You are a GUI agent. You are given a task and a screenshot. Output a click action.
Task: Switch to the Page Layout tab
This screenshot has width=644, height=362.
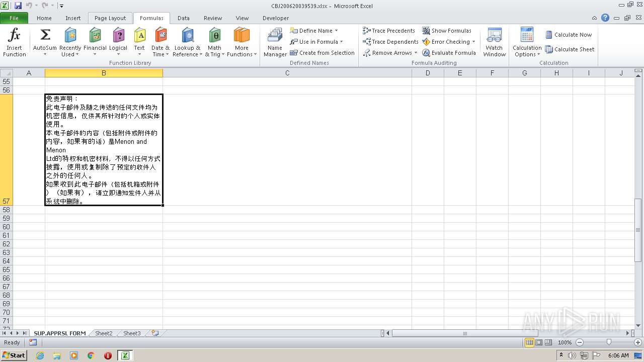point(110,18)
